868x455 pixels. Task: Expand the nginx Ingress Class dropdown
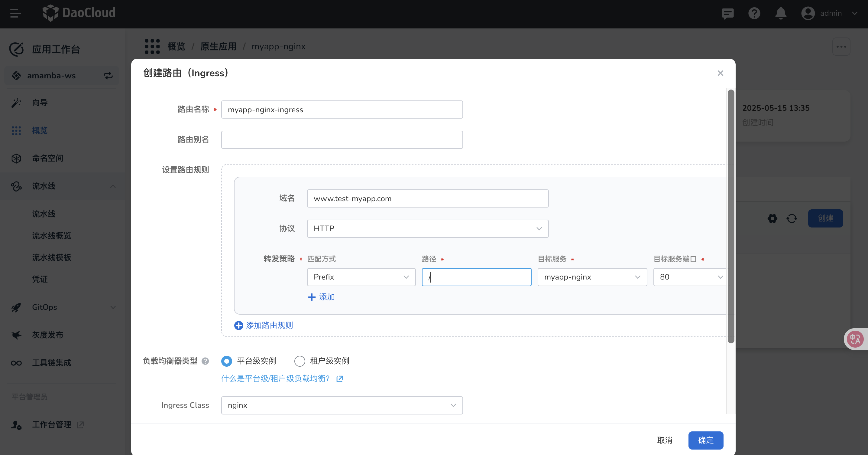342,405
